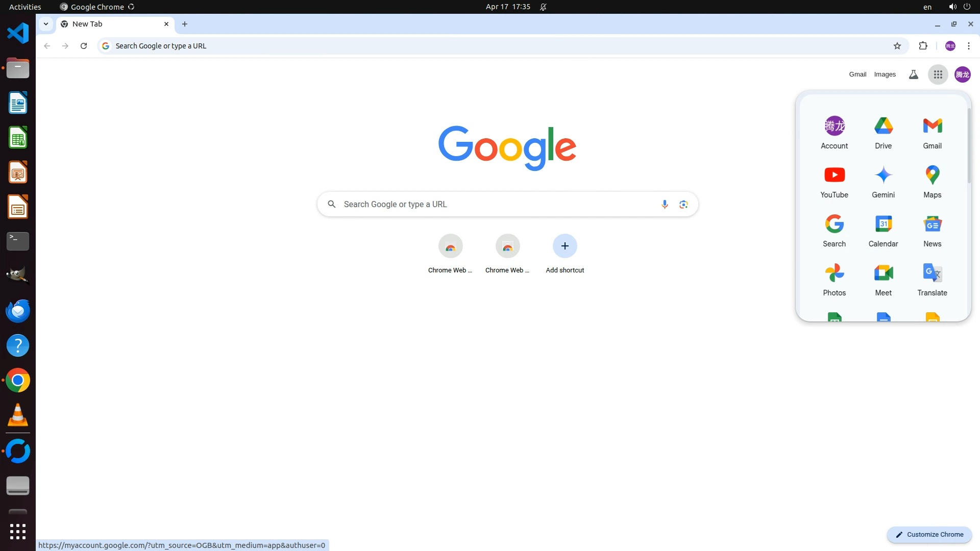This screenshot has width=980, height=551.
Task: Bookmark this tab with star icon
Action: pos(897,46)
